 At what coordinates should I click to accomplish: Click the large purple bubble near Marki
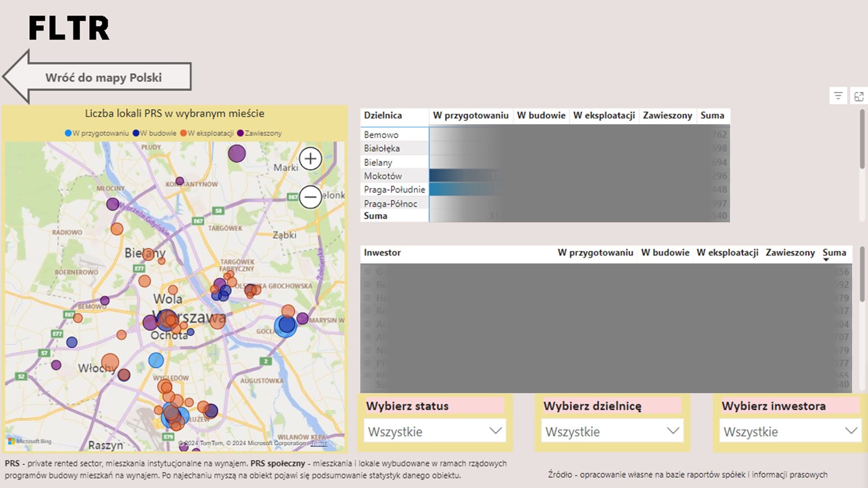[236, 154]
